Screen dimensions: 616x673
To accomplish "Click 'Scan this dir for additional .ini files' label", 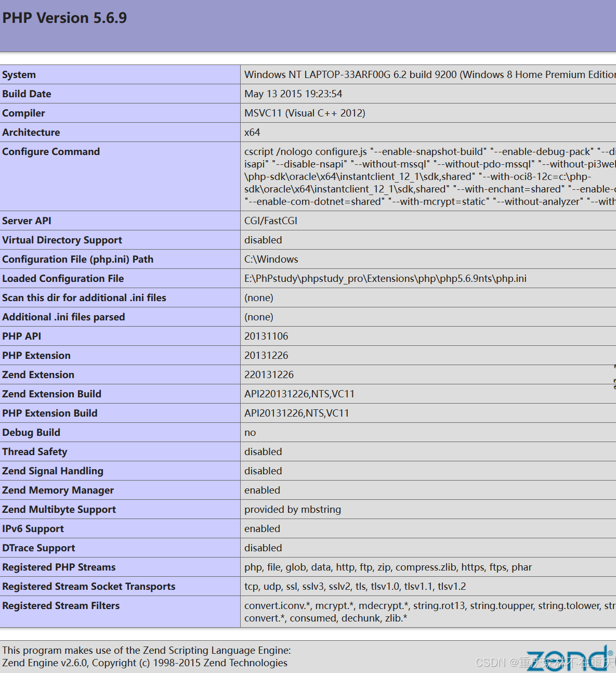I will [84, 297].
